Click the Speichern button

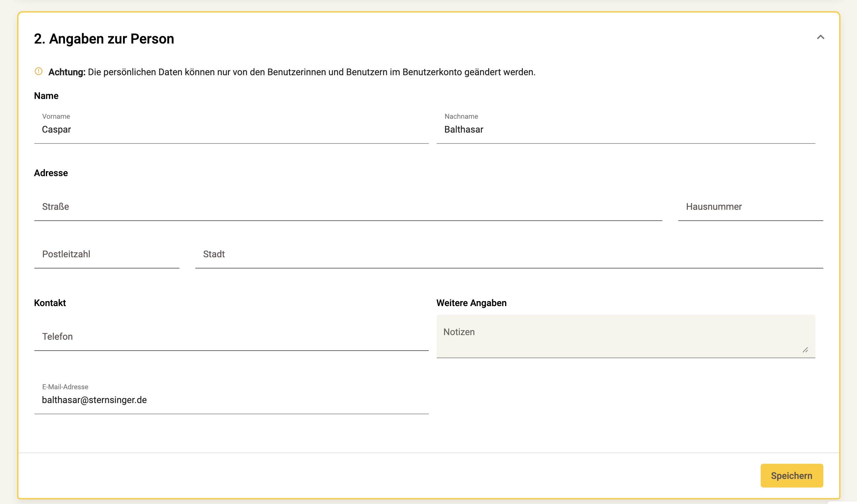point(791,475)
